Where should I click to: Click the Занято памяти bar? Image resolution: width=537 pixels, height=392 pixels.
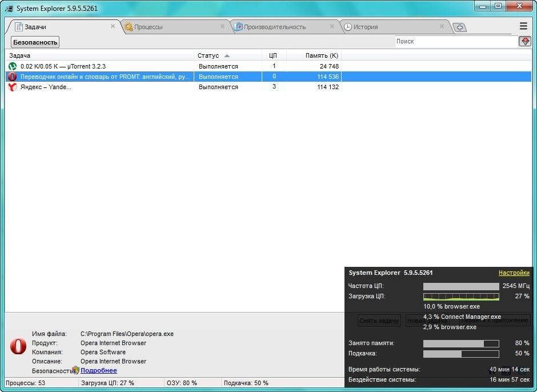point(461,343)
